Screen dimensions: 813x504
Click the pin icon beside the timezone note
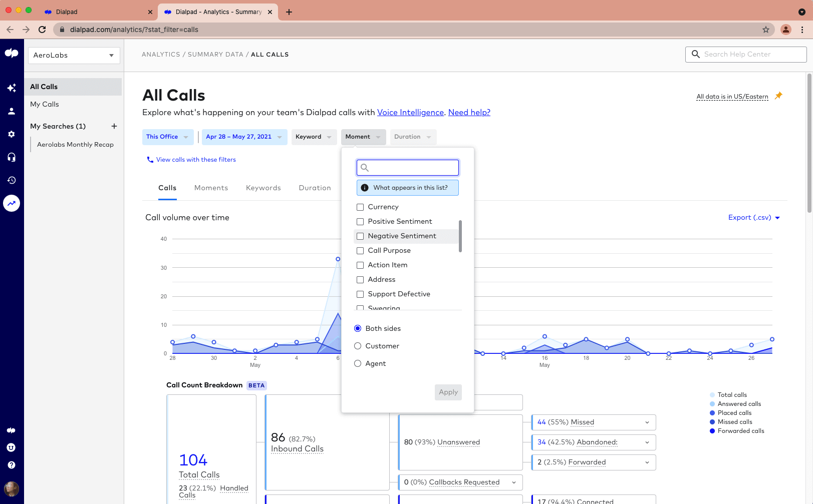pyautogui.click(x=778, y=96)
